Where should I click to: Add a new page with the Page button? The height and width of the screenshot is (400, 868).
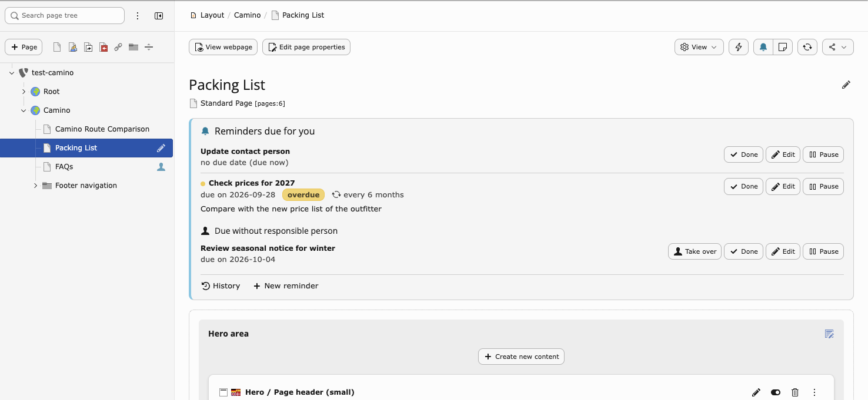pos(24,47)
